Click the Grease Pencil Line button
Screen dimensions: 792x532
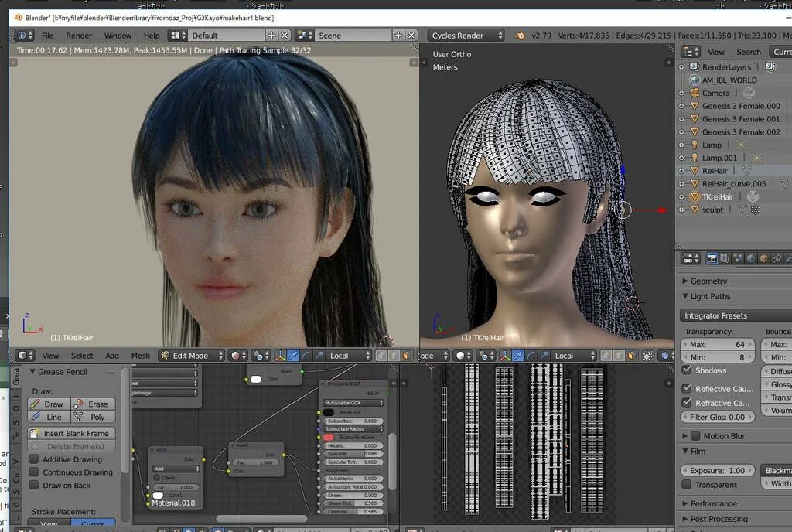point(49,417)
